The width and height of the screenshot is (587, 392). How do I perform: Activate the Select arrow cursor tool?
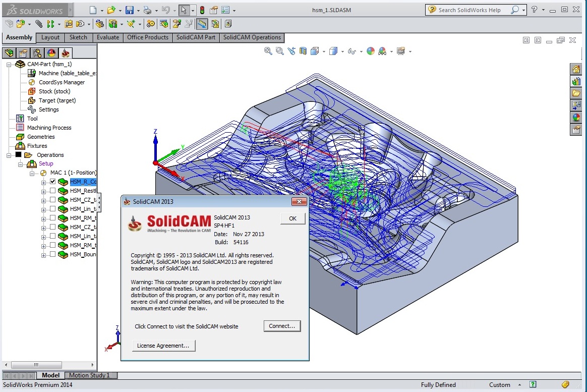coord(184,10)
